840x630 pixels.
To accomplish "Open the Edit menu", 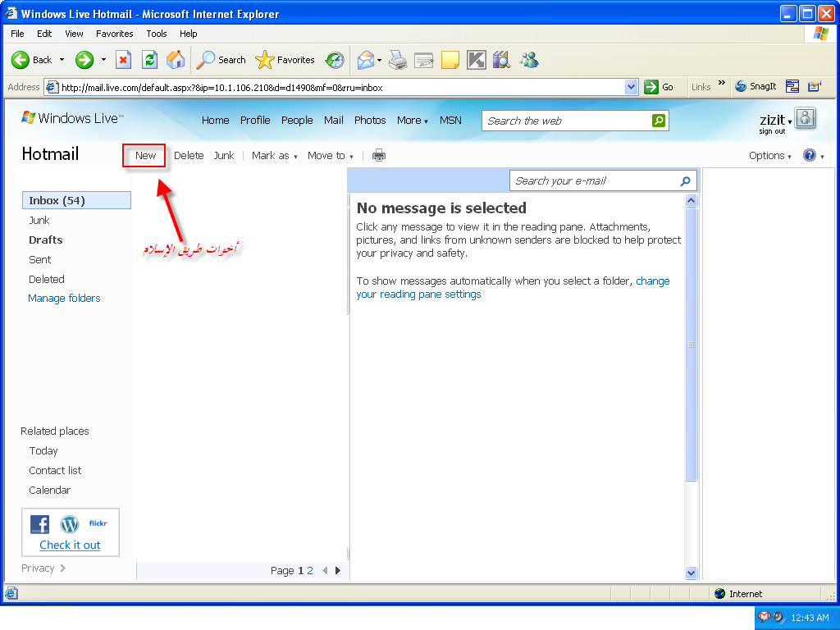I will (44, 33).
